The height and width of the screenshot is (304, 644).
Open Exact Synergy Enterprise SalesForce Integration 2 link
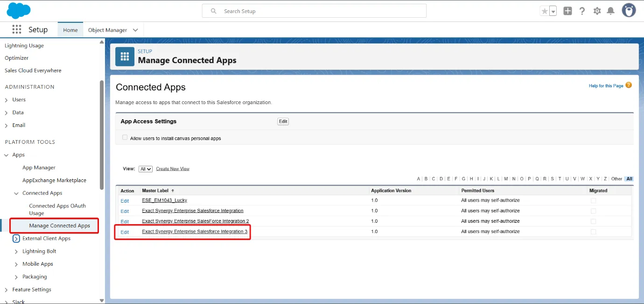coord(195,221)
